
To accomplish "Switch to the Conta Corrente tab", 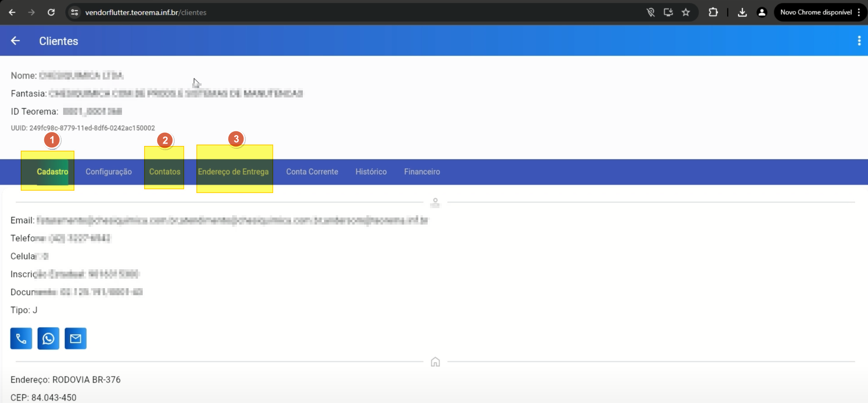I will 312,172.
